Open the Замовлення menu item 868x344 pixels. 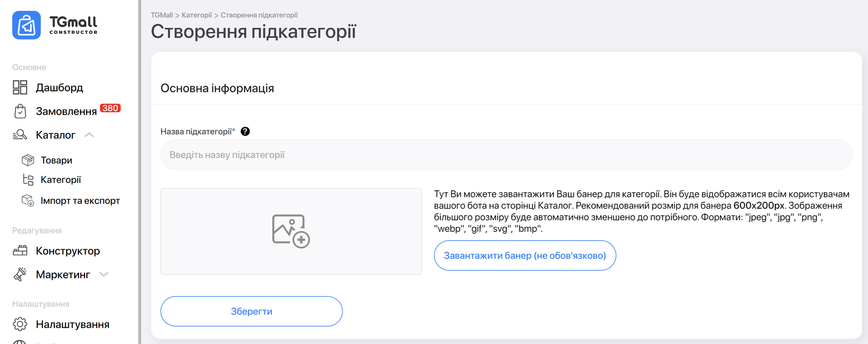coord(66,112)
